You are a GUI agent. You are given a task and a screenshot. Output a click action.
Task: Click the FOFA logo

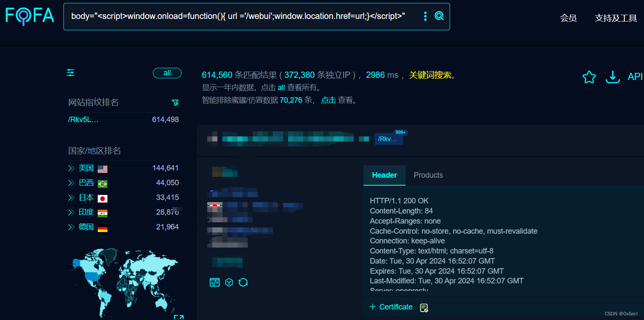coord(29,16)
